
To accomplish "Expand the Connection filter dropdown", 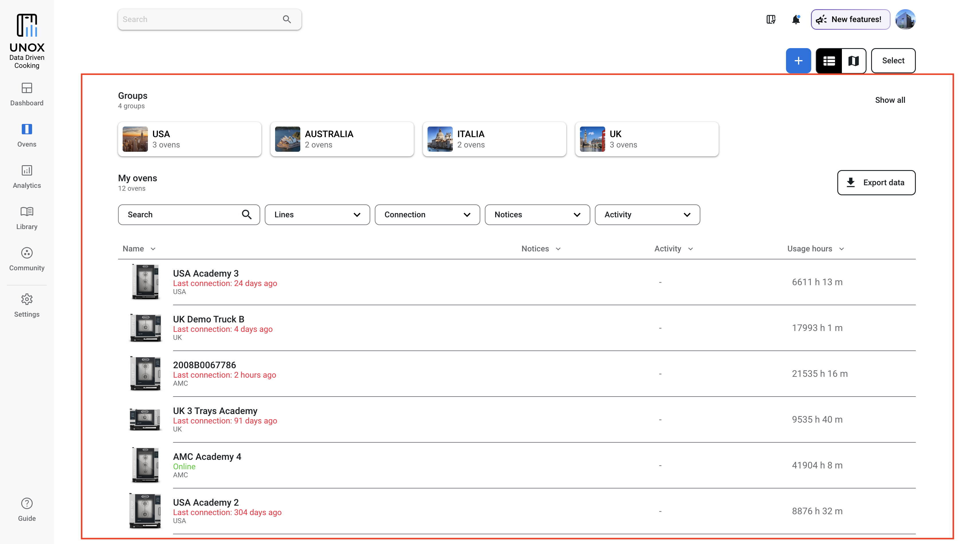I will tap(427, 215).
